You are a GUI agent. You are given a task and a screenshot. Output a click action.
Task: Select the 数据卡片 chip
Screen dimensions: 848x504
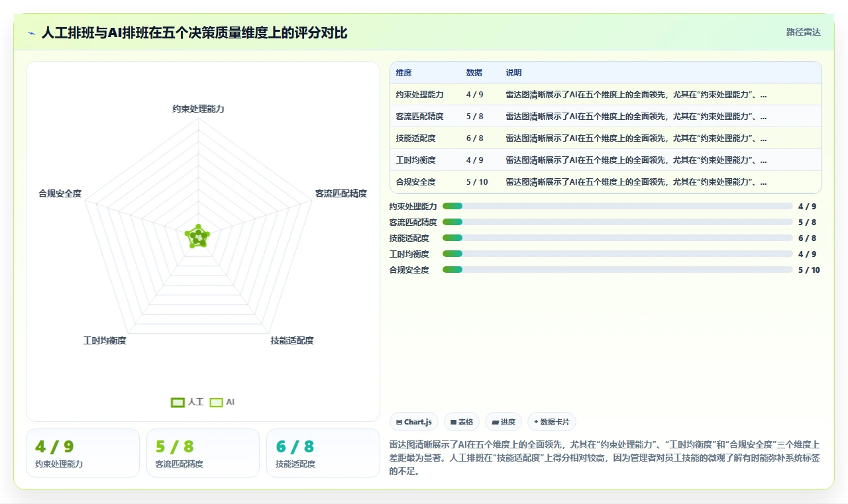(552, 422)
